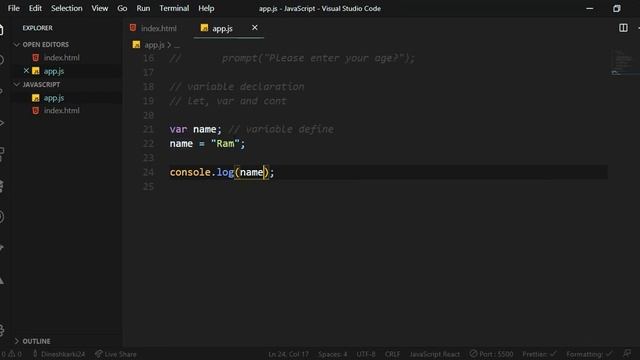
Task: Click the var keyword on line 21
Action: (x=178, y=129)
